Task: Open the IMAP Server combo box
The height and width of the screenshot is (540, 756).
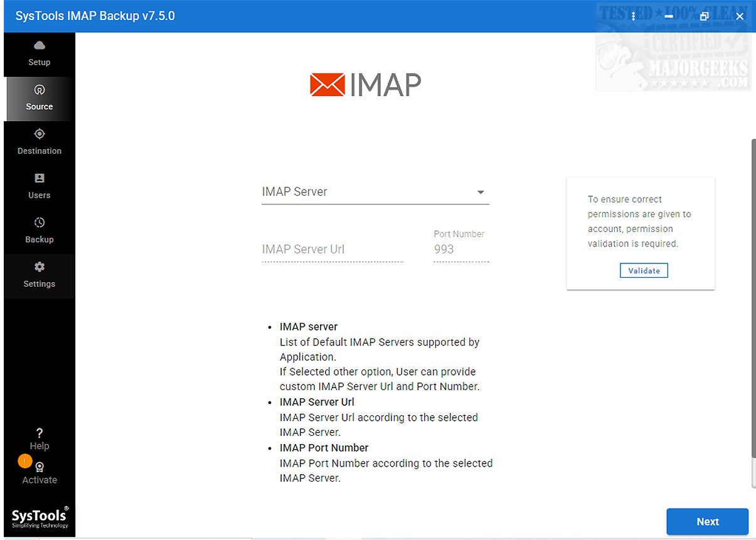Action: pyautogui.click(x=375, y=192)
